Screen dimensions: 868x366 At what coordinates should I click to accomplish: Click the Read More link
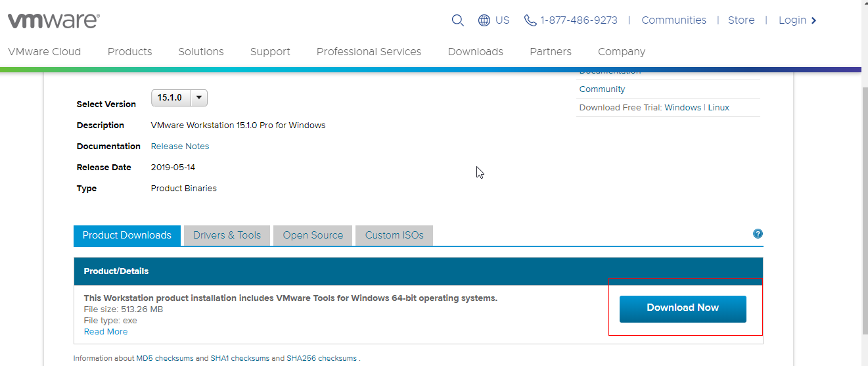(x=106, y=331)
